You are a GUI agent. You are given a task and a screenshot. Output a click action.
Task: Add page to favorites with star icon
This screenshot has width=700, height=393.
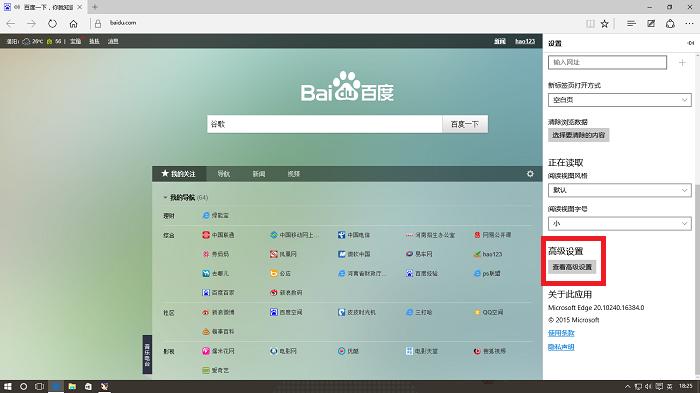[604, 24]
